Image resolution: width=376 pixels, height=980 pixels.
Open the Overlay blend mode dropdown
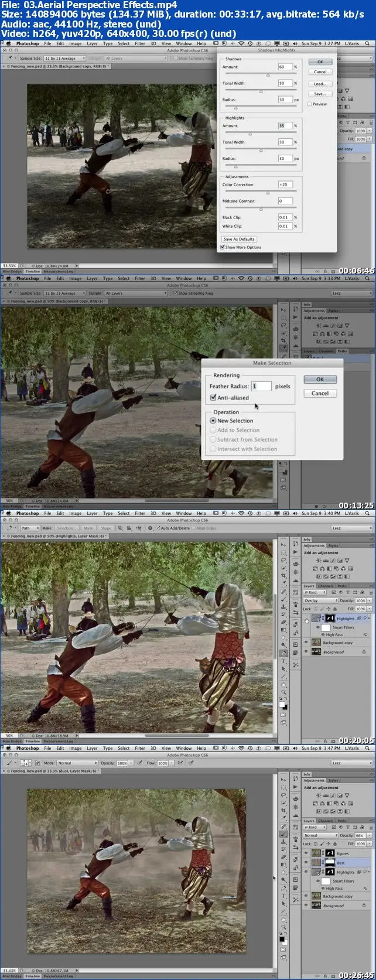click(321, 600)
